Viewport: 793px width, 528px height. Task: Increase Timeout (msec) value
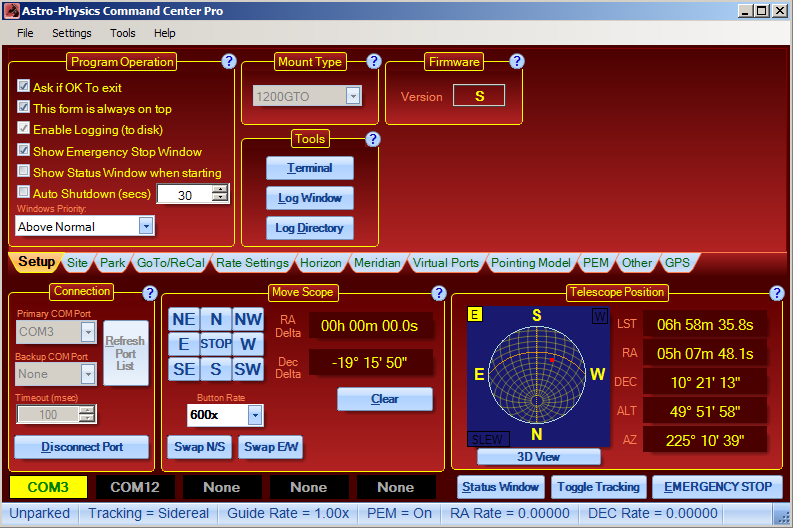87,411
